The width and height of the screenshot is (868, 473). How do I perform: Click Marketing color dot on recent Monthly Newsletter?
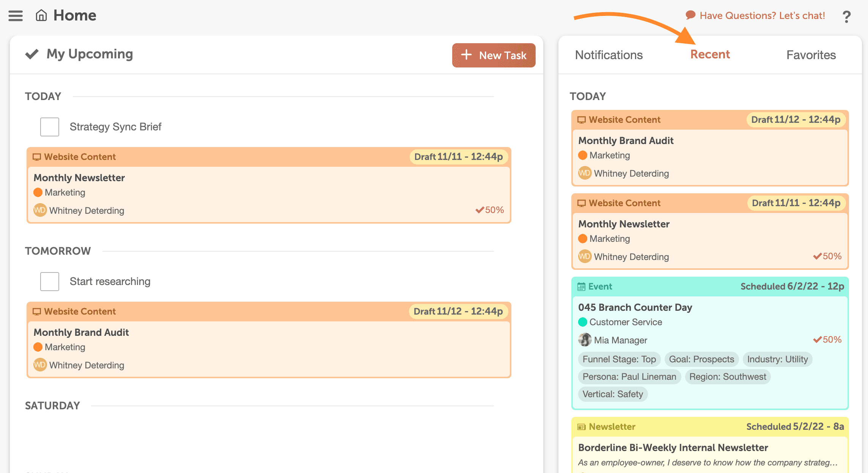point(583,239)
